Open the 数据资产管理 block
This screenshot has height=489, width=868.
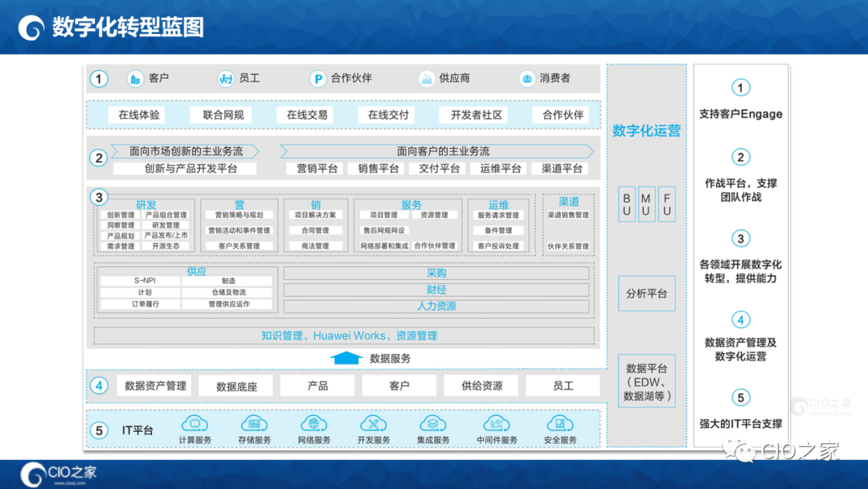154,385
